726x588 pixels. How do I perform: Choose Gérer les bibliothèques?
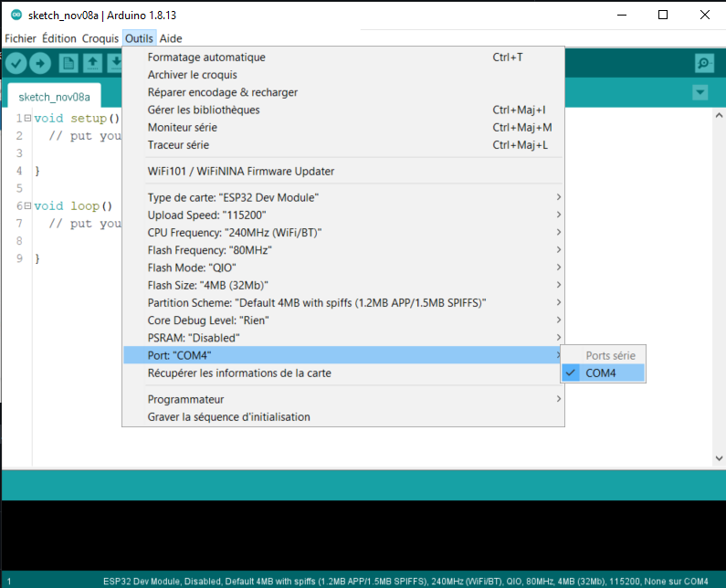click(x=343, y=110)
